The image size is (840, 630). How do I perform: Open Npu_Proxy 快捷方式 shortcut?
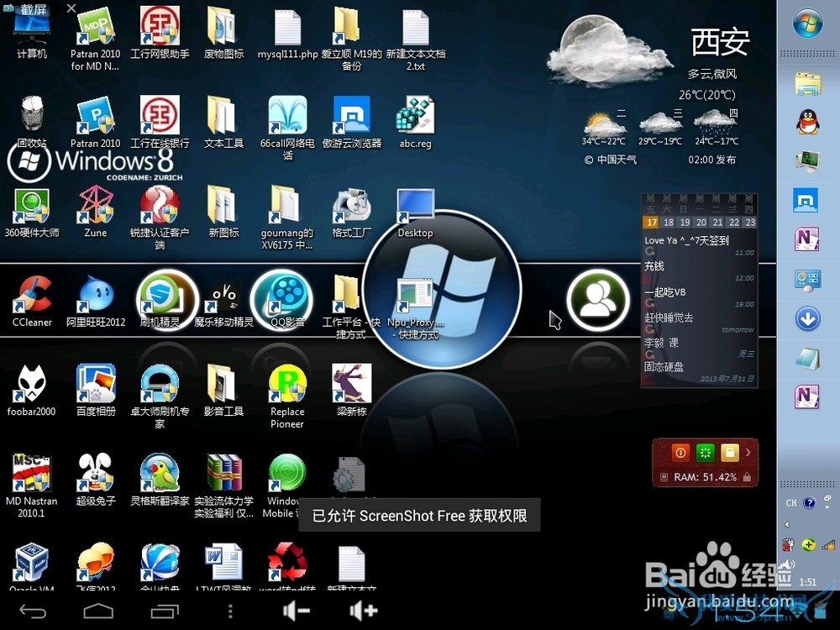(x=416, y=308)
